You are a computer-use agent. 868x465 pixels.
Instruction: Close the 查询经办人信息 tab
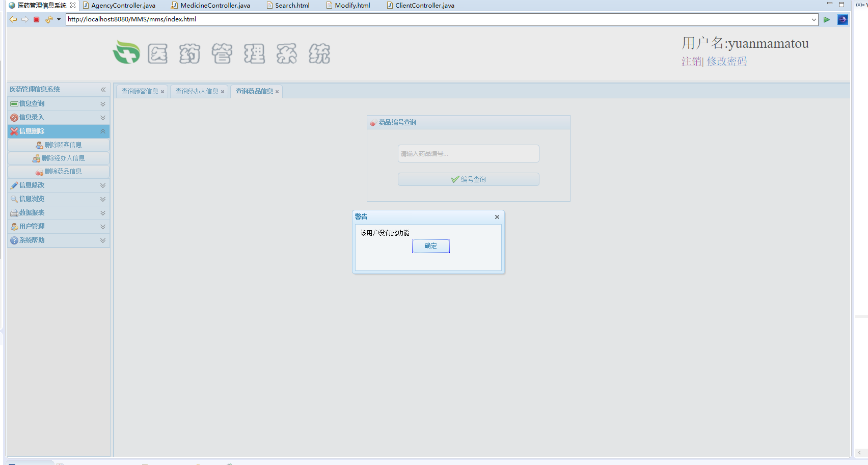(223, 92)
